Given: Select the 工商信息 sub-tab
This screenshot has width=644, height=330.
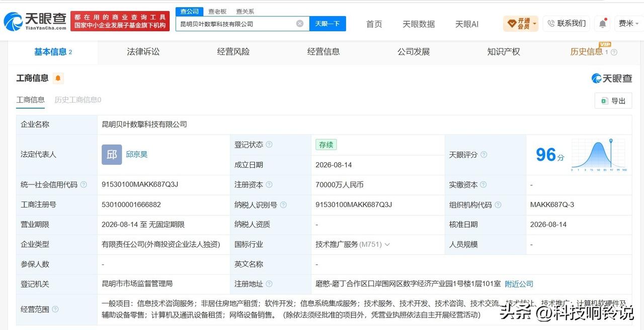Looking at the screenshot, I should pyautogui.click(x=31, y=100).
